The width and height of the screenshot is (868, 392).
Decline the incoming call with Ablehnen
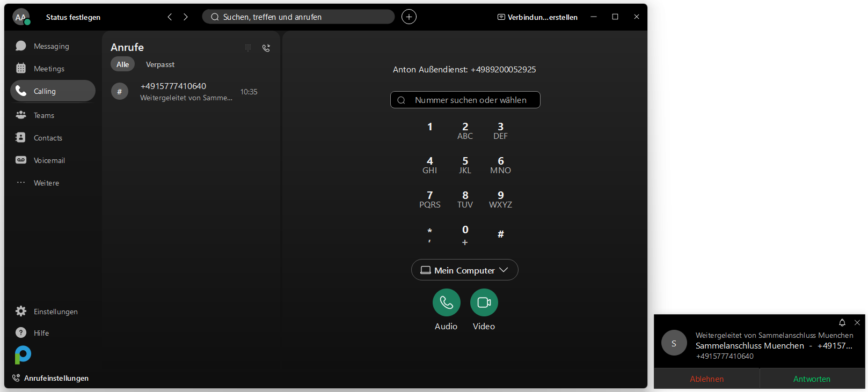point(706,379)
